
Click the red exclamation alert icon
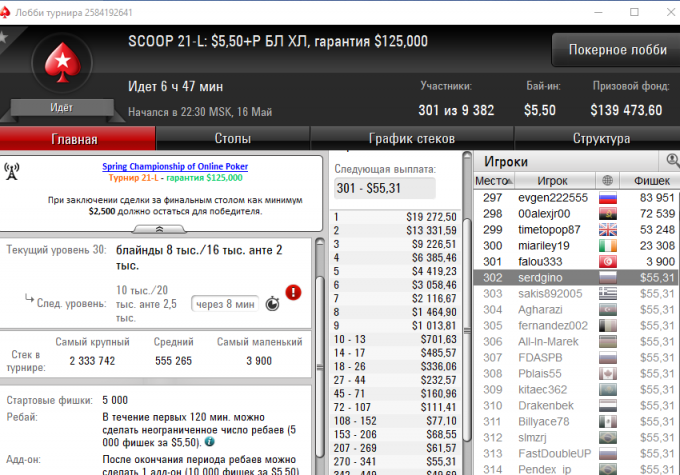293,292
